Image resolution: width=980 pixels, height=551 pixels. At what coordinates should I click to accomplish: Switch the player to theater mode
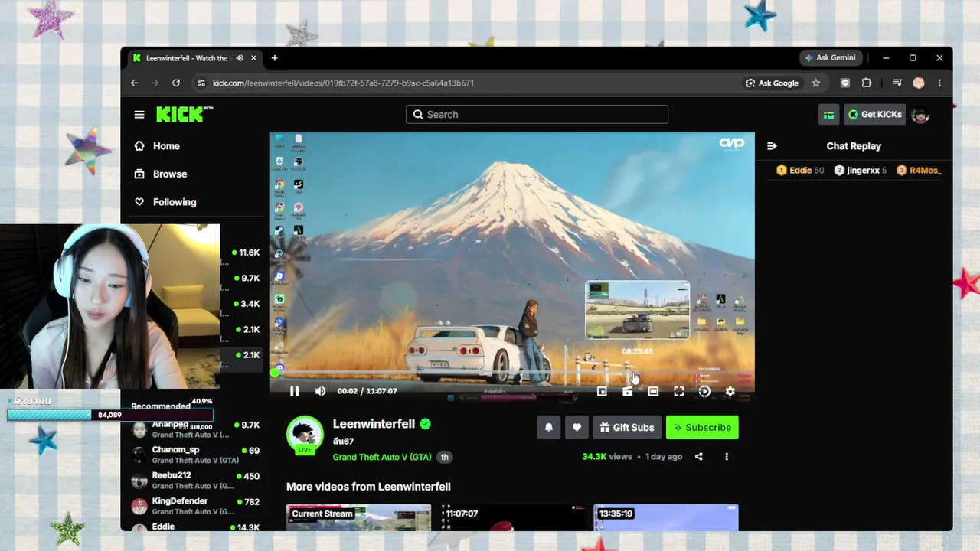(653, 391)
